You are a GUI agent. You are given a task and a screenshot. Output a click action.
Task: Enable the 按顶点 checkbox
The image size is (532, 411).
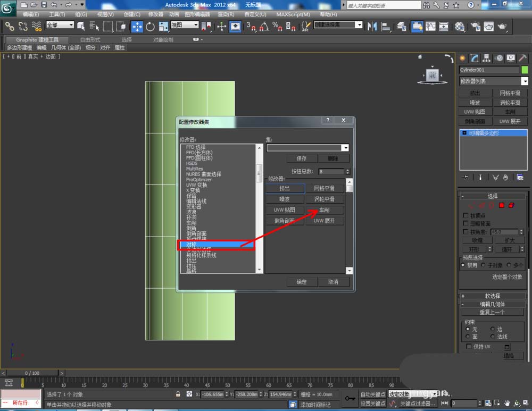466,216
